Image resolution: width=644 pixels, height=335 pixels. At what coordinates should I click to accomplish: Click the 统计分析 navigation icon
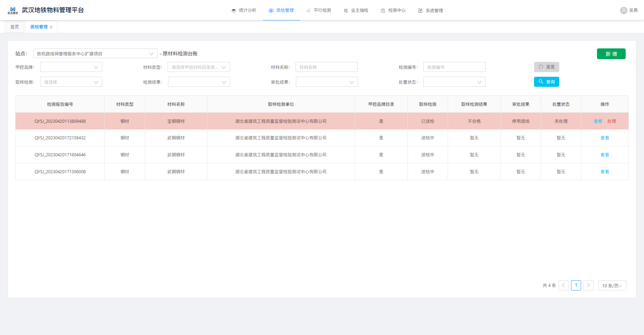[x=234, y=11]
